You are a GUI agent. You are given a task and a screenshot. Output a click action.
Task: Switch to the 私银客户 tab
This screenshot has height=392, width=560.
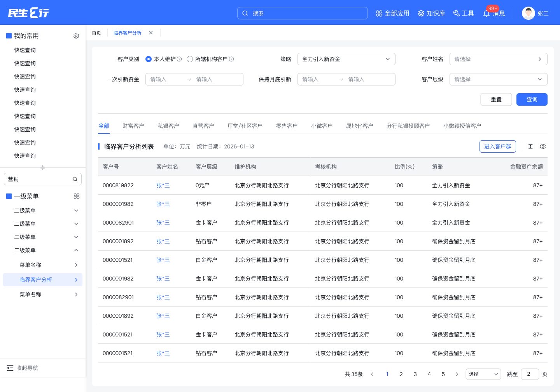168,126
